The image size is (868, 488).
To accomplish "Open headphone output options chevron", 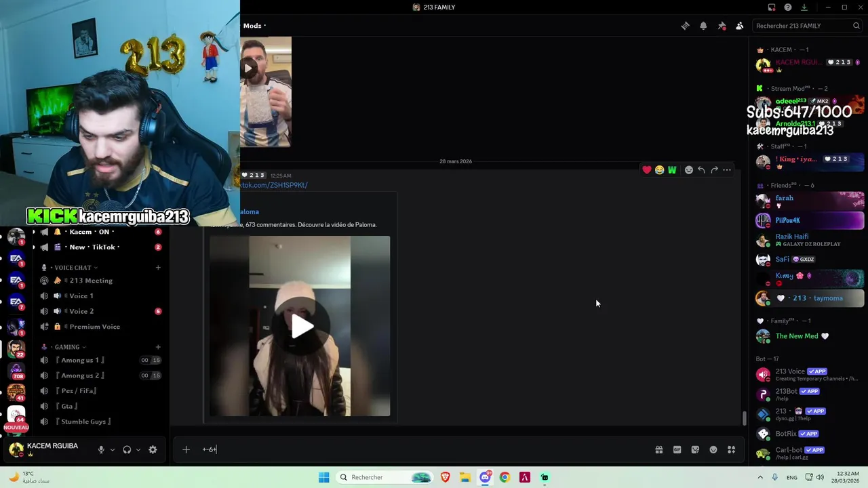I will click(x=138, y=449).
